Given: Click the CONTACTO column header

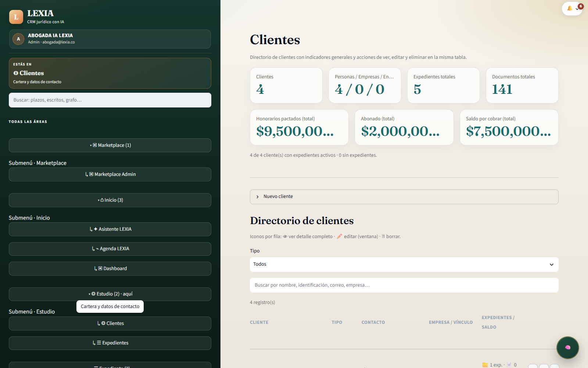Looking at the screenshot, I should click(373, 322).
